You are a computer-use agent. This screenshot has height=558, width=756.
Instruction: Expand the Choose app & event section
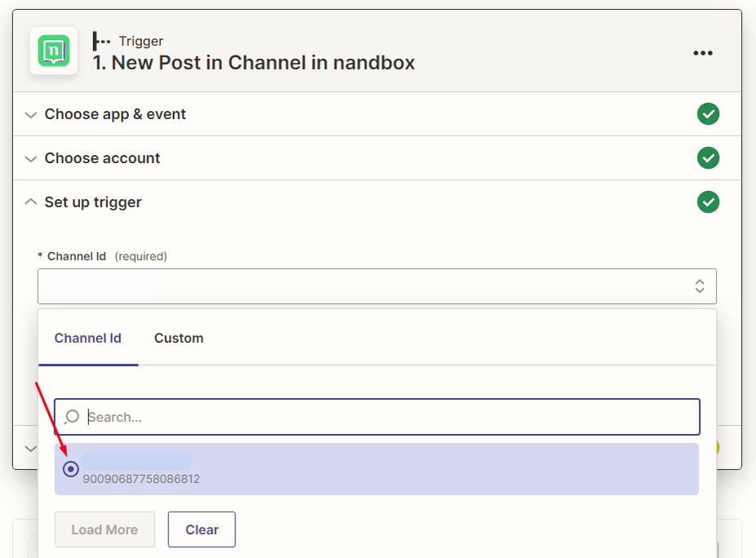tap(115, 114)
